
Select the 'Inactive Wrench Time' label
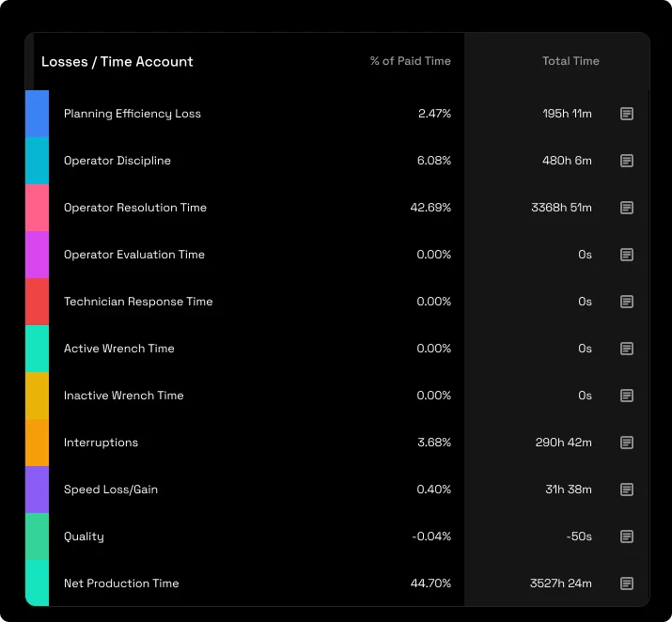pyautogui.click(x=123, y=396)
